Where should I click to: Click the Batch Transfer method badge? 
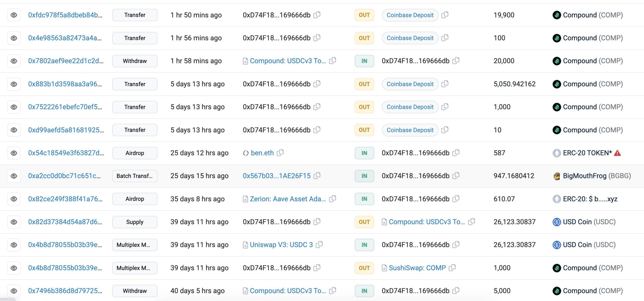point(135,176)
